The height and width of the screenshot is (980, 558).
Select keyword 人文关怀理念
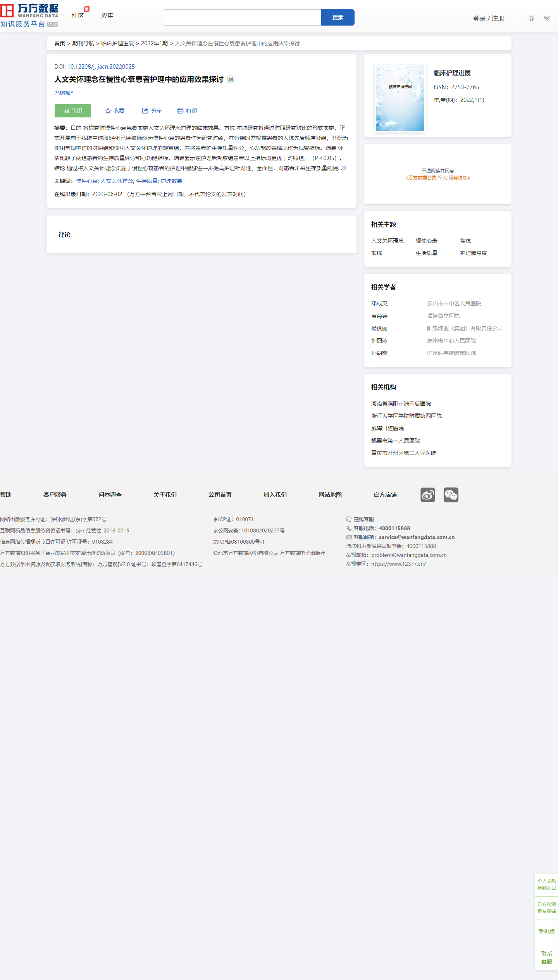point(117,181)
